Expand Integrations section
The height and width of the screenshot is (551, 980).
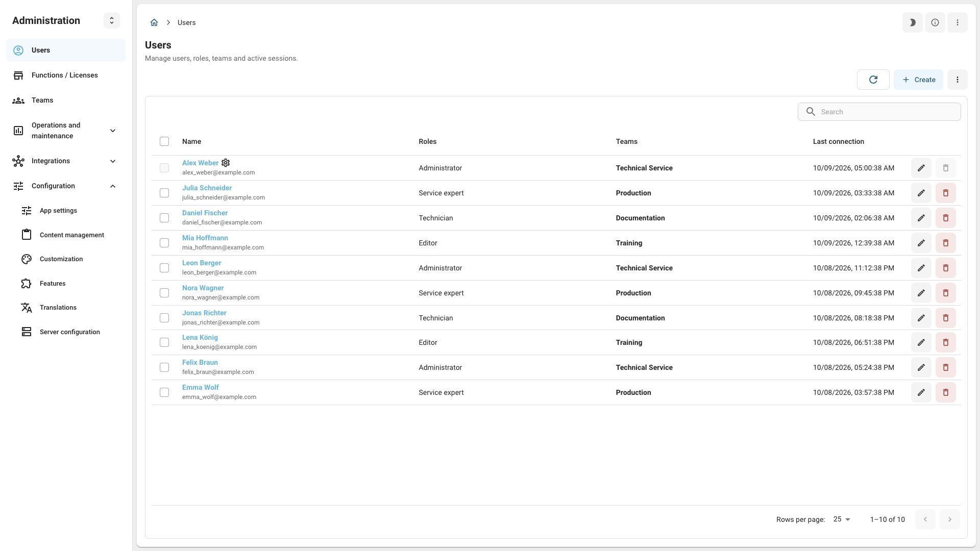66,161
